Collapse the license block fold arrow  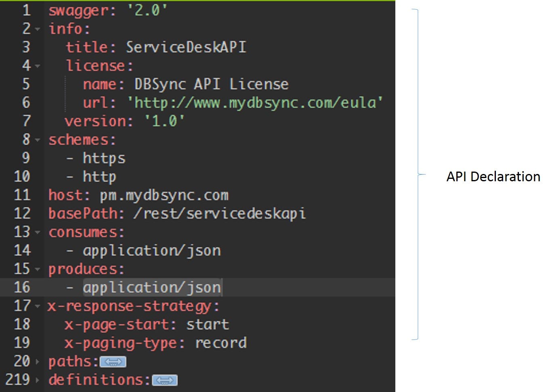(38, 66)
